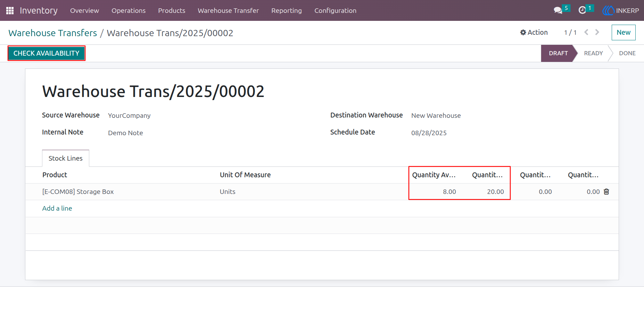Go back to Warehouse Transfers breadcrumb
This screenshot has height=334, width=644.
pos(53,33)
